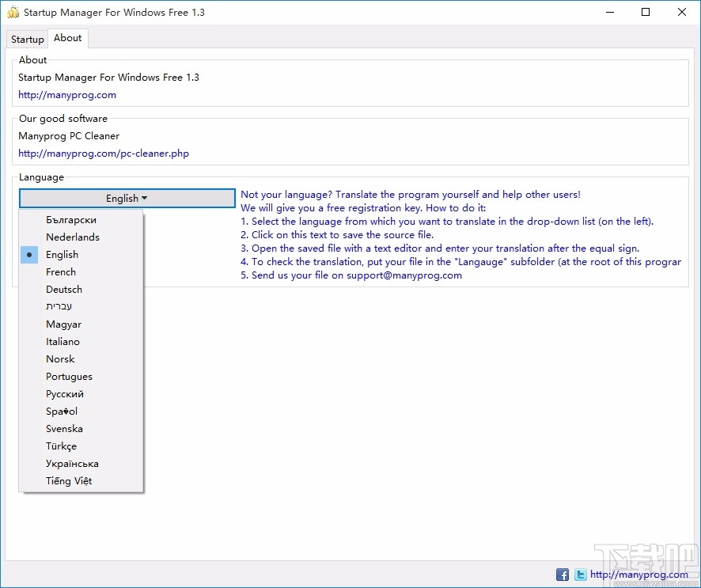
Task: Switch to the Startup tab
Action: coord(27,39)
